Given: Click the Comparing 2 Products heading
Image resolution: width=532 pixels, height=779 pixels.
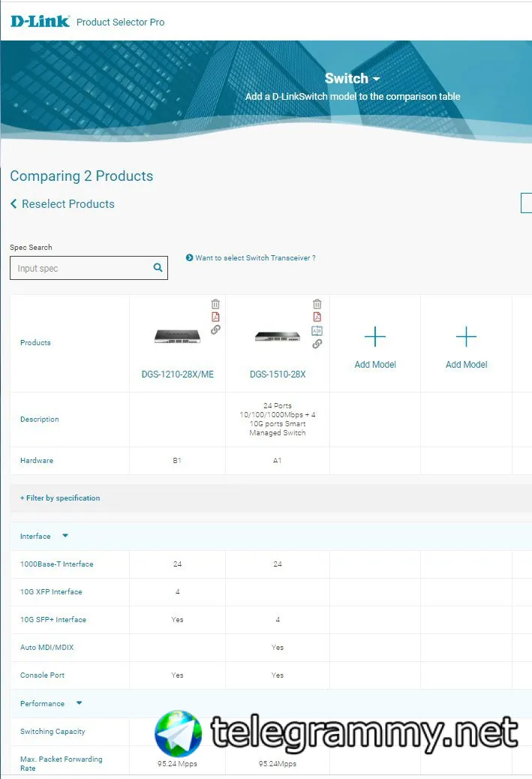Looking at the screenshot, I should click(x=82, y=176).
